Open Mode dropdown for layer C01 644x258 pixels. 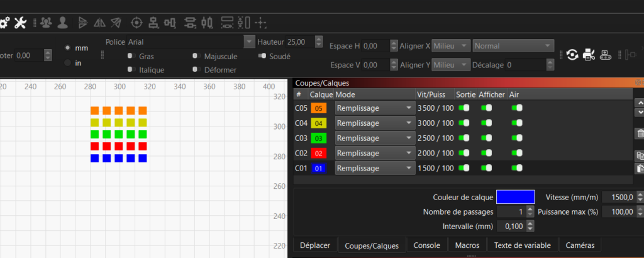click(375, 168)
